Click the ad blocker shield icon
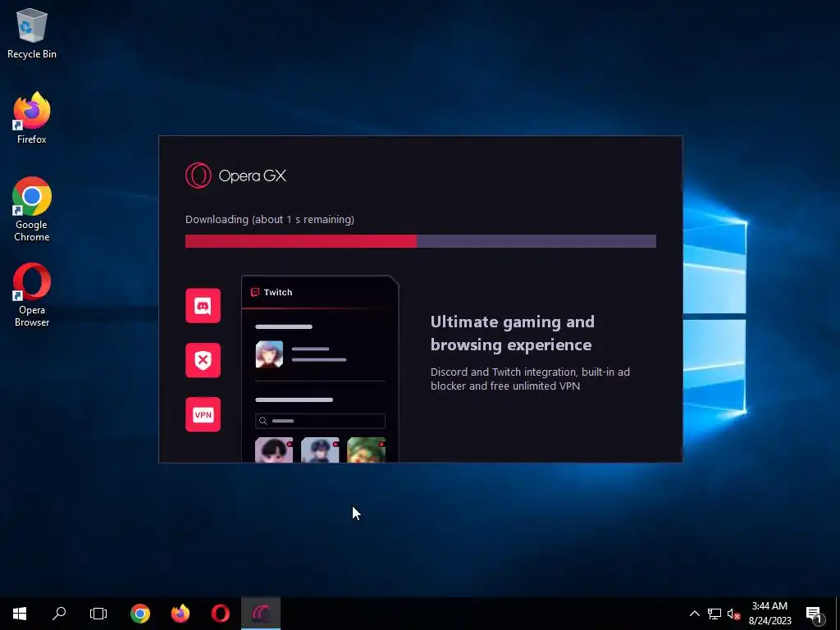Image resolution: width=840 pixels, height=630 pixels. pos(203,360)
